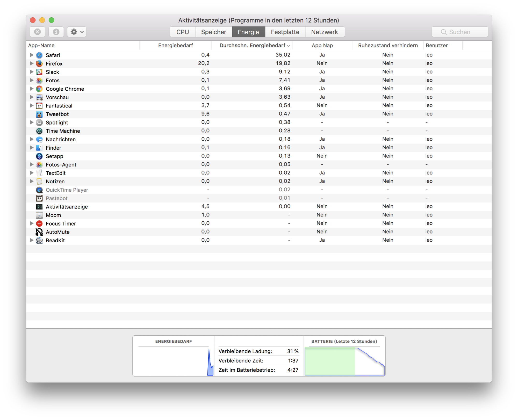Click the App Nap column header

click(322, 46)
